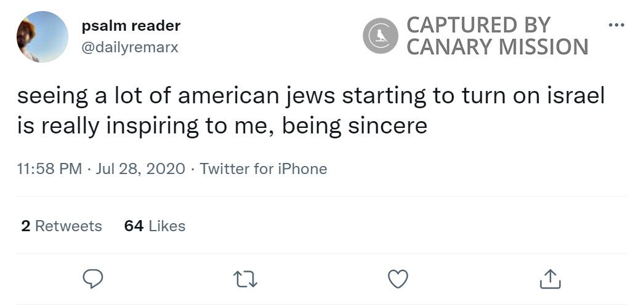The width and height of the screenshot is (644, 305).
Task: Open psalm reader's profile picture
Action: coord(41,36)
